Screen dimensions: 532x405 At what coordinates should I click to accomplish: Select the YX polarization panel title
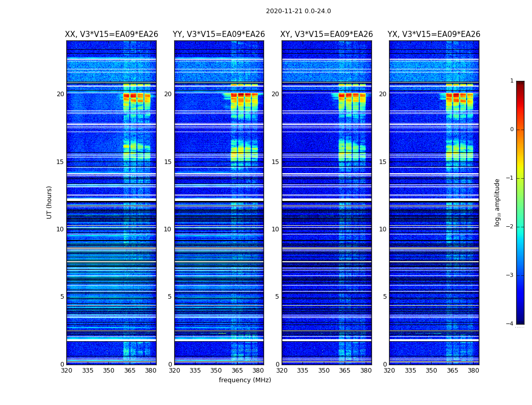(434, 34)
